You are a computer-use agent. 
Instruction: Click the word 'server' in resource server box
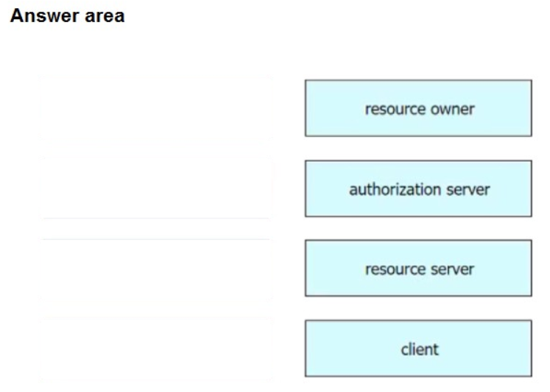pos(453,269)
